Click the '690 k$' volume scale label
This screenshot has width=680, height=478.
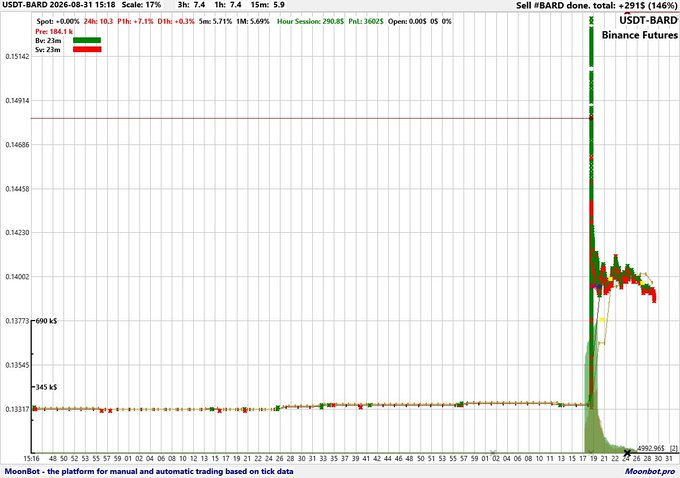[46, 321]
